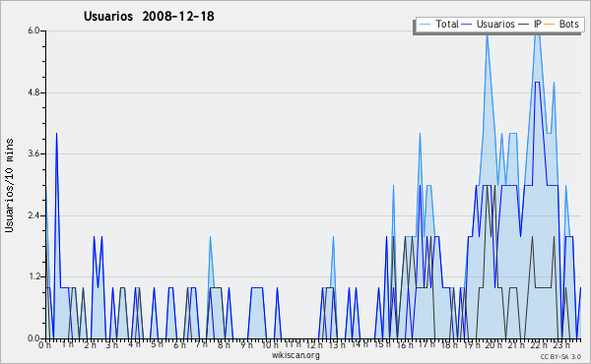The height and width of the screenshot is (364, 591).
Task: Click the '13 h' x-axis label
Action: [x=337, y=344]
